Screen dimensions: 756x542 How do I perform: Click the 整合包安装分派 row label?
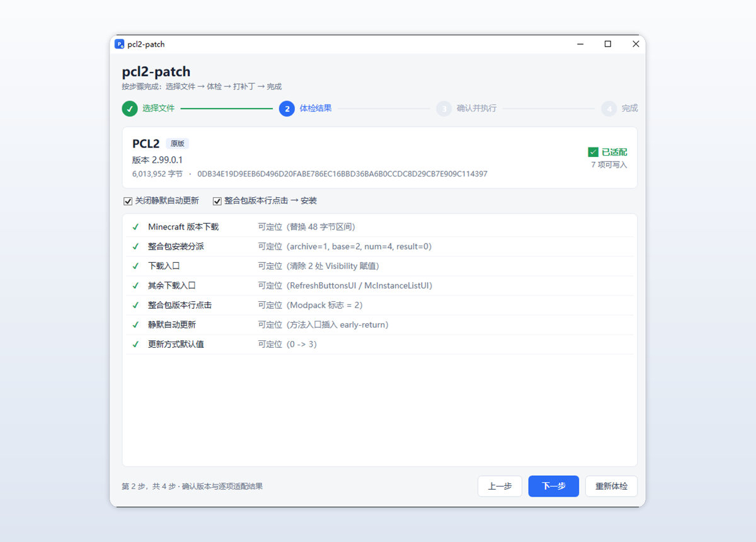tap(176, 246)
